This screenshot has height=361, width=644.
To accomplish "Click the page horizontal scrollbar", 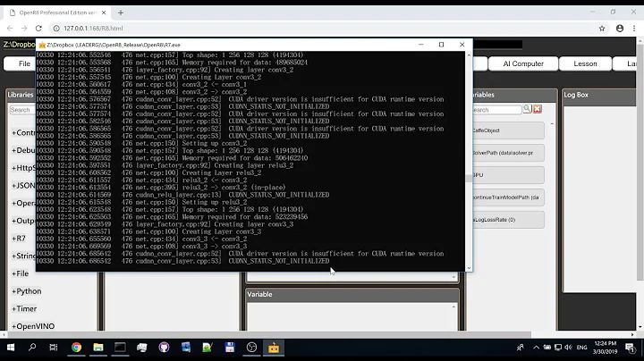I will (269, 335).
